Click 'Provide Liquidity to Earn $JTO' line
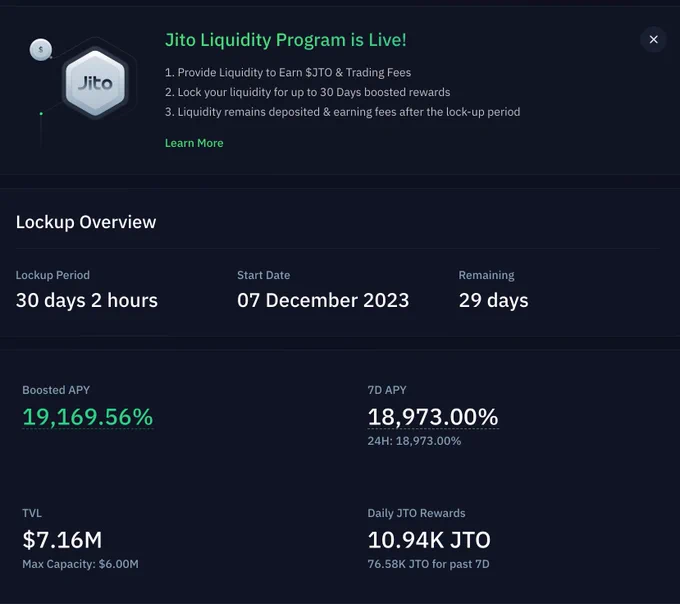The height and width of the screenshot is (604, 680). click(x=288, y=72)
